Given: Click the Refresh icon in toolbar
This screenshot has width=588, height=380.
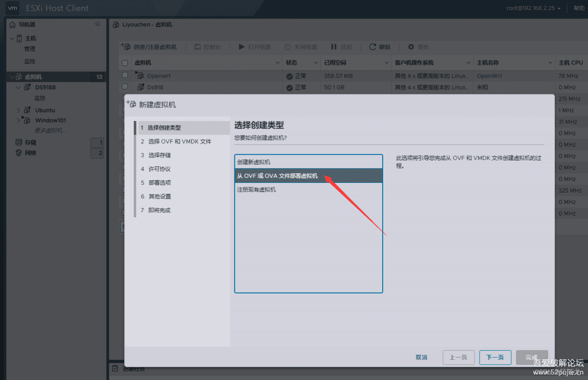Looking at the screenshot, I should (x=373, y=47).
